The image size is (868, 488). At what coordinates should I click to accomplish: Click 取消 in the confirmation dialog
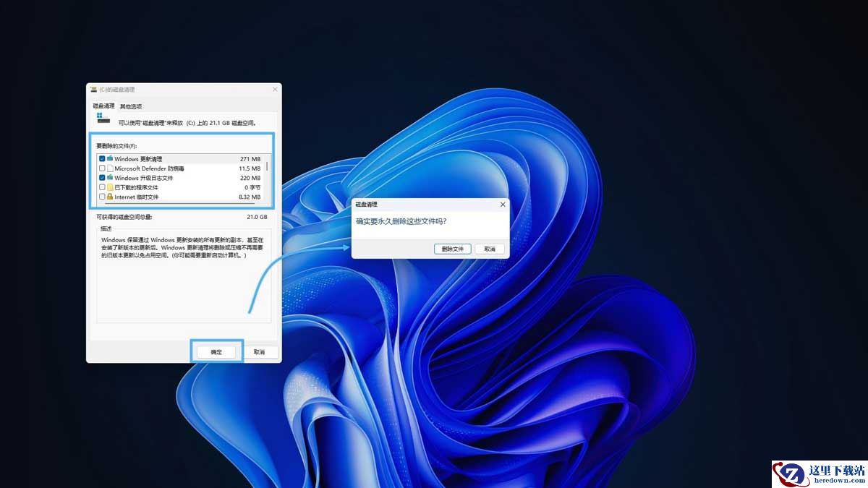pos(490,249)
